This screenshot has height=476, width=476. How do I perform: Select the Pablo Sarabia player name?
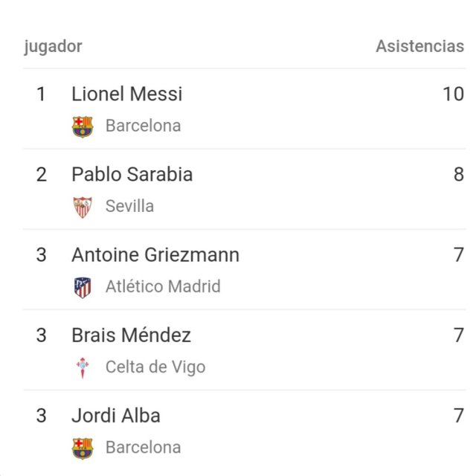[132, 175]
